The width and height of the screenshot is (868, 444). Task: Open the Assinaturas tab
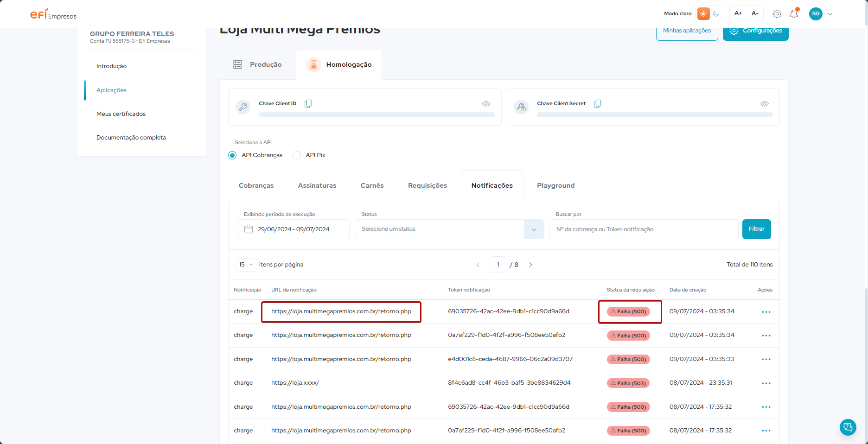317,185
